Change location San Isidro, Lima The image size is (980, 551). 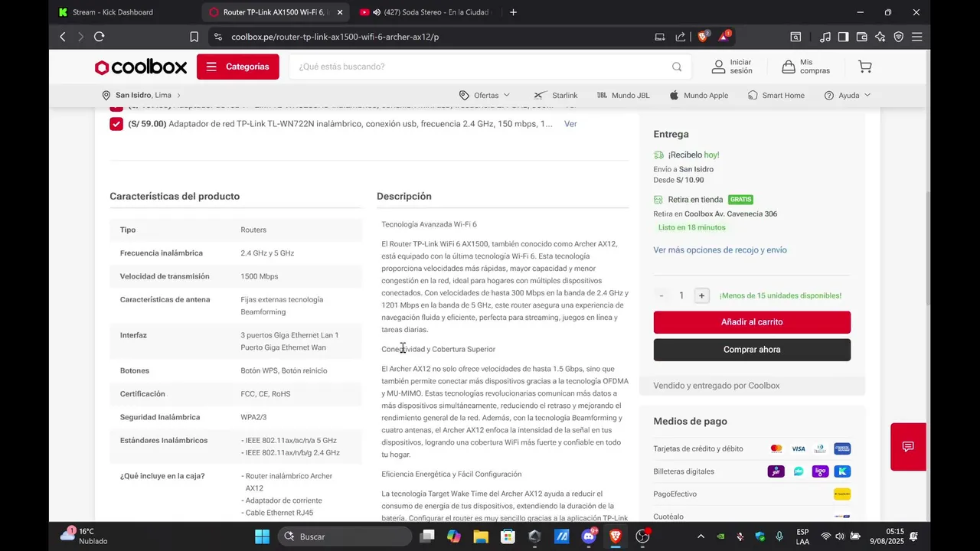(142, 96)
